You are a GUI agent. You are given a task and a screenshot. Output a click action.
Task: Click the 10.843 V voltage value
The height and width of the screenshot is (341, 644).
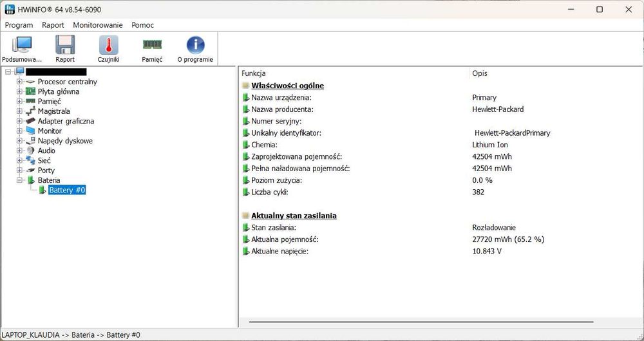(x=487, y=251)
